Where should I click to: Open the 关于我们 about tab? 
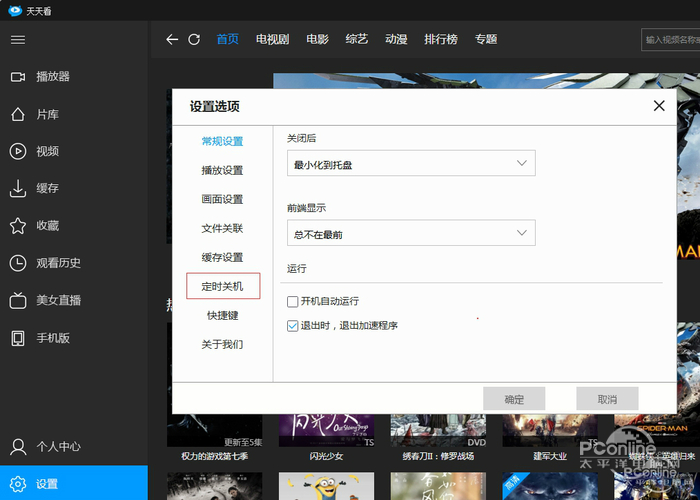tap(222, 345)
